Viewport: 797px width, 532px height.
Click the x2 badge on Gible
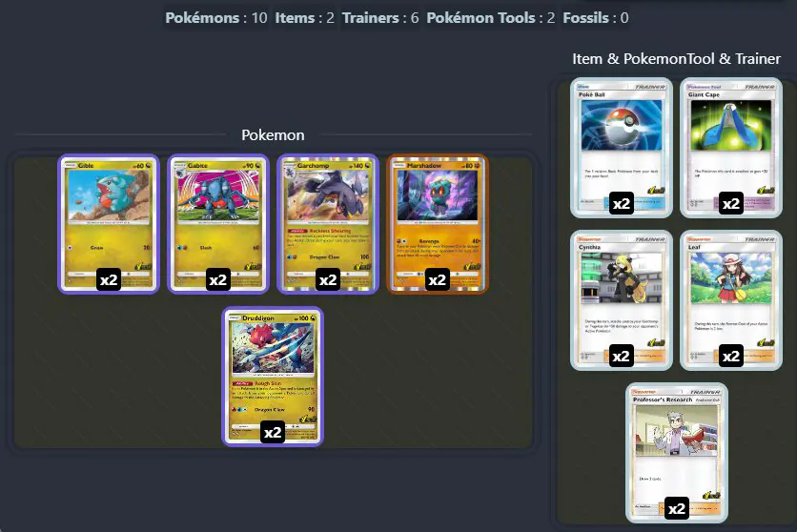109,279
